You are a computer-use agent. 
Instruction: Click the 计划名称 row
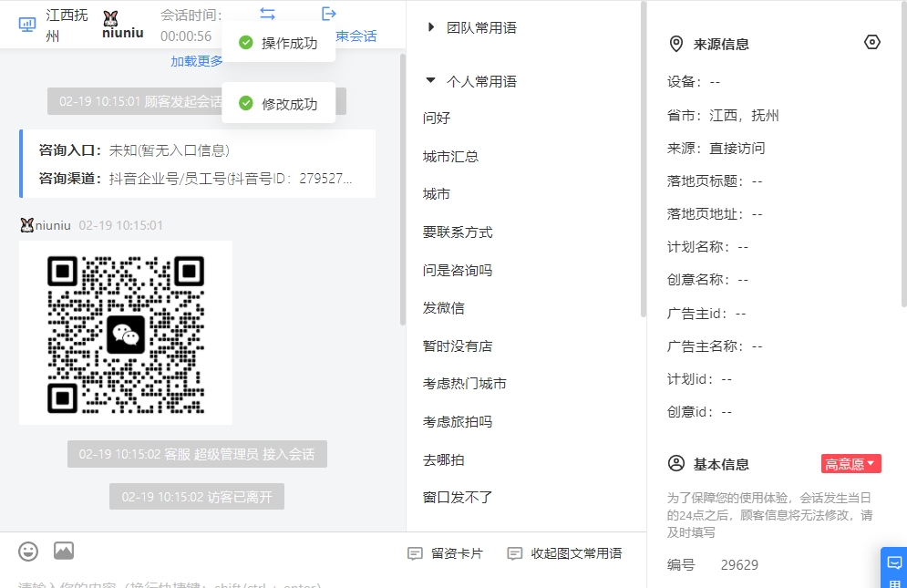[x=707, y=246]
